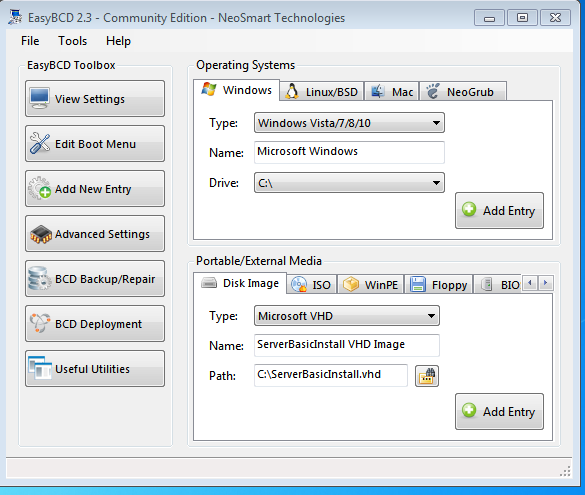Viewport: 585px width, 495px height.
Task: Expand the Windows Vista/7/8/10 type dropdown
Action: point(349,123)
